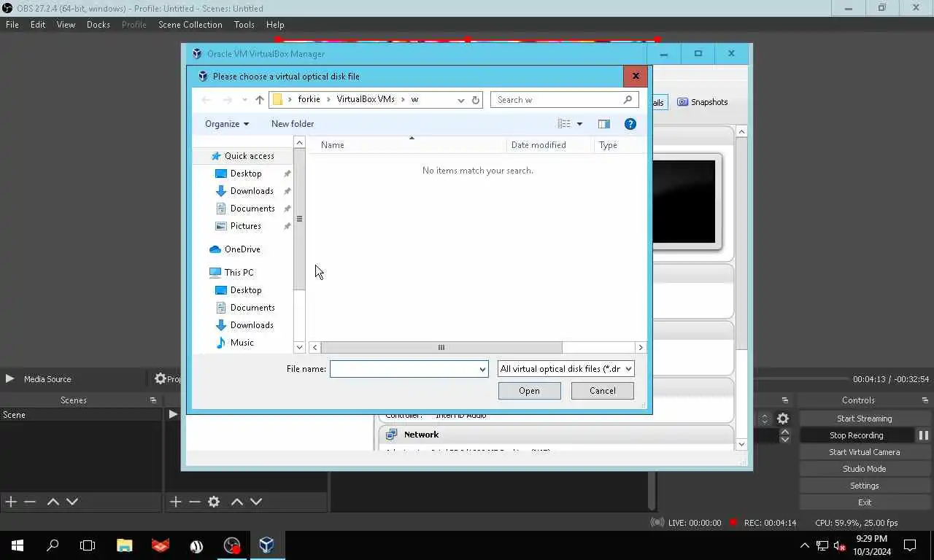
Task: Open view options dropdown arrow
Action: 579,124
